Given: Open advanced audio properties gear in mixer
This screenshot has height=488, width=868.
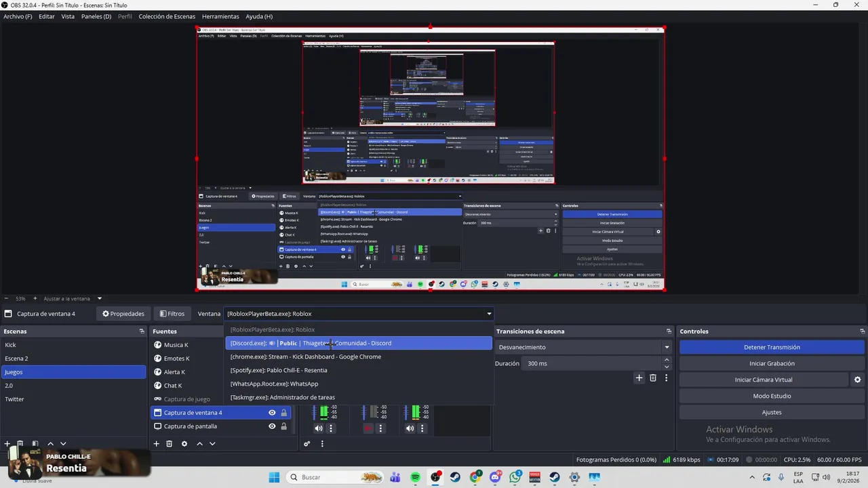Looking at the screenshot, I should [x=307, y=444].
